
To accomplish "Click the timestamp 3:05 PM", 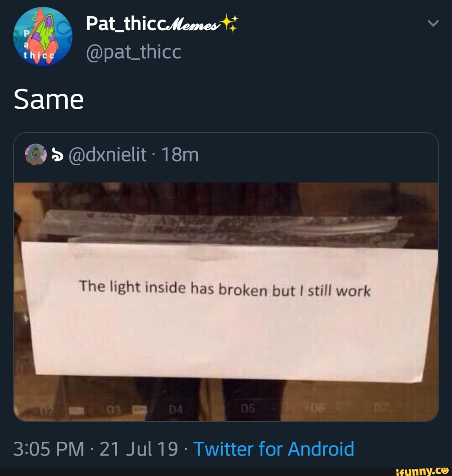I will click(x=46, y=449).
